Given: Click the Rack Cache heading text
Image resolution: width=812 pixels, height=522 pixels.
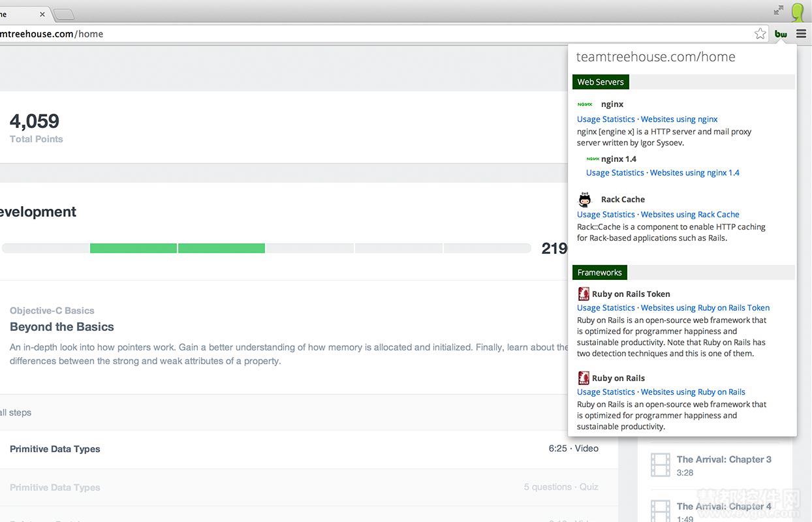Looking at the screenshot, I should click(623, 200).
